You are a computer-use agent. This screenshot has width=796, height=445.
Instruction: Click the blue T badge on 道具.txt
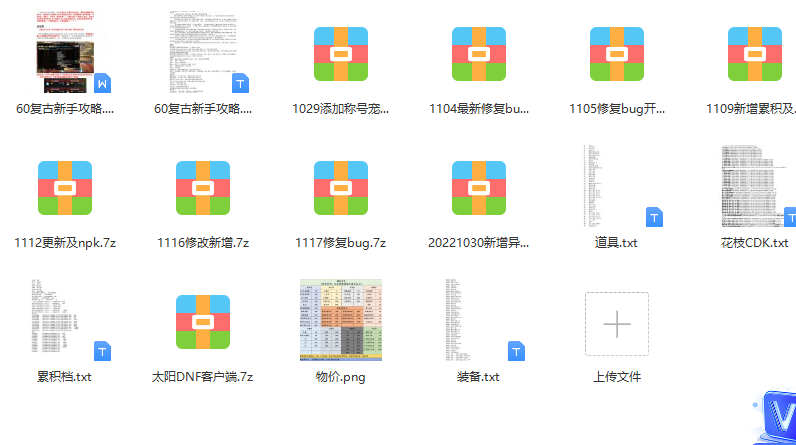(654, 218)
